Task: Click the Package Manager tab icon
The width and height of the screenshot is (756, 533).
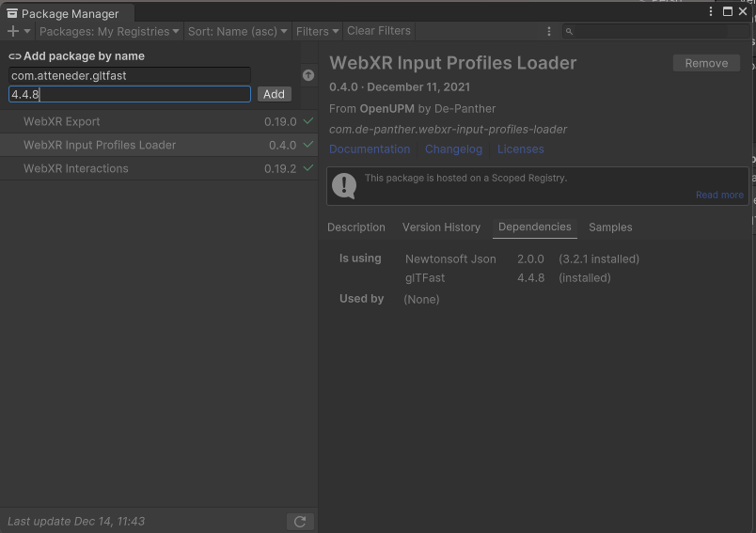Action: click(x=12, y=13)
